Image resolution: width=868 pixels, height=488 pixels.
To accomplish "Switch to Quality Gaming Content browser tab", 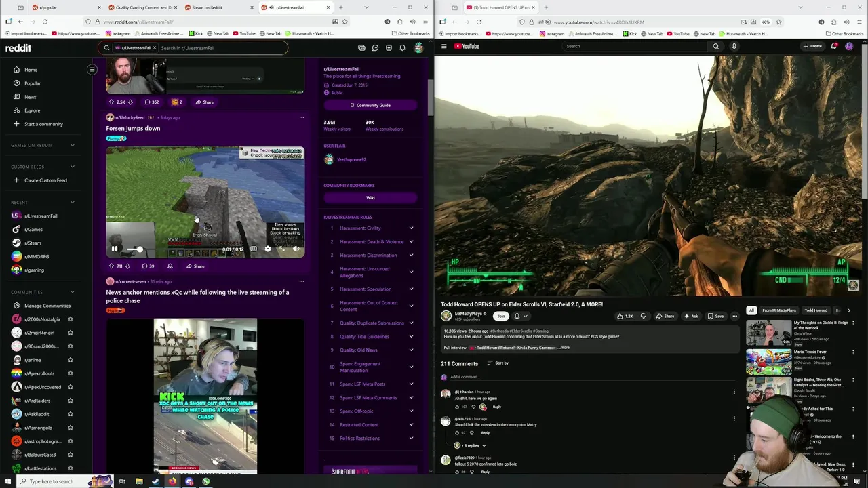I will [142, 7].
